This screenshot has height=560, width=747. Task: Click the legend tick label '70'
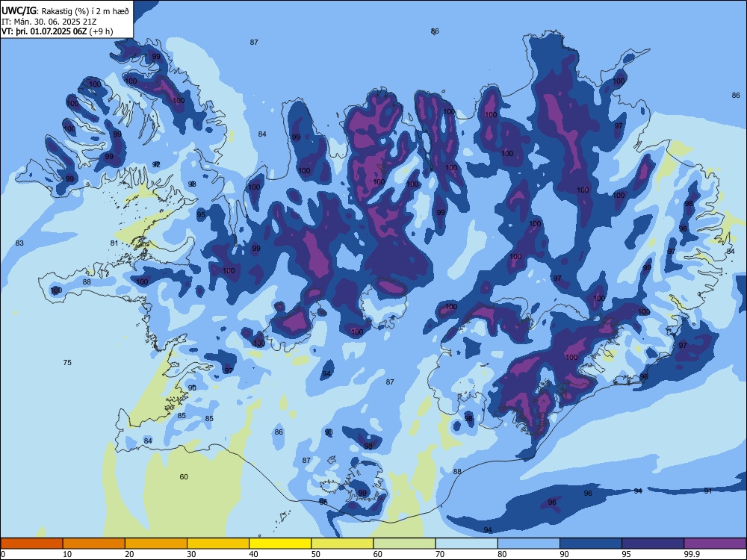click(440, 554)
